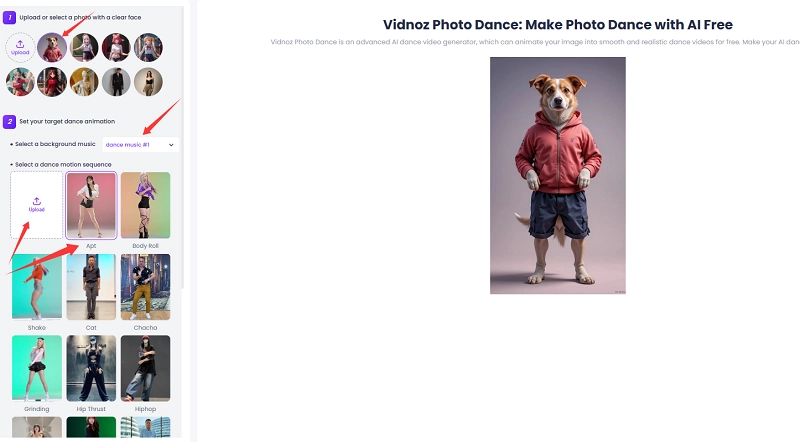
Task: Click the dance motion Upload box
Action: (x=37, y=205)
